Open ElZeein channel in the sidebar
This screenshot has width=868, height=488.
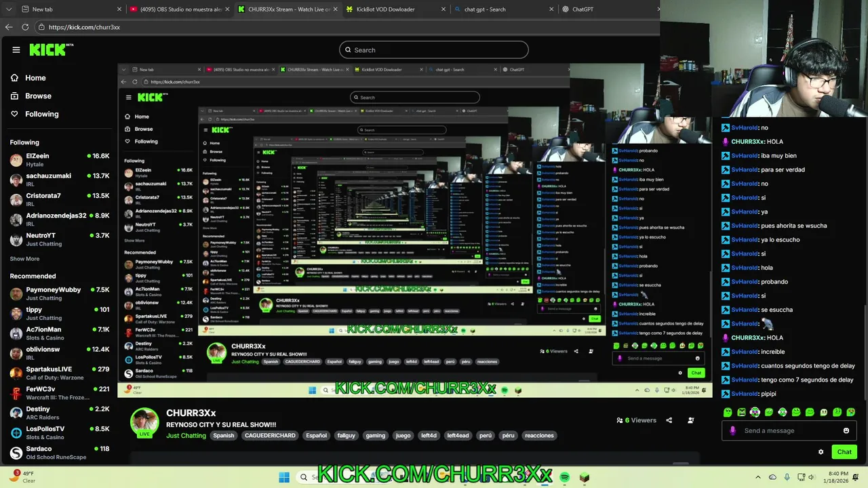[60, 160]
